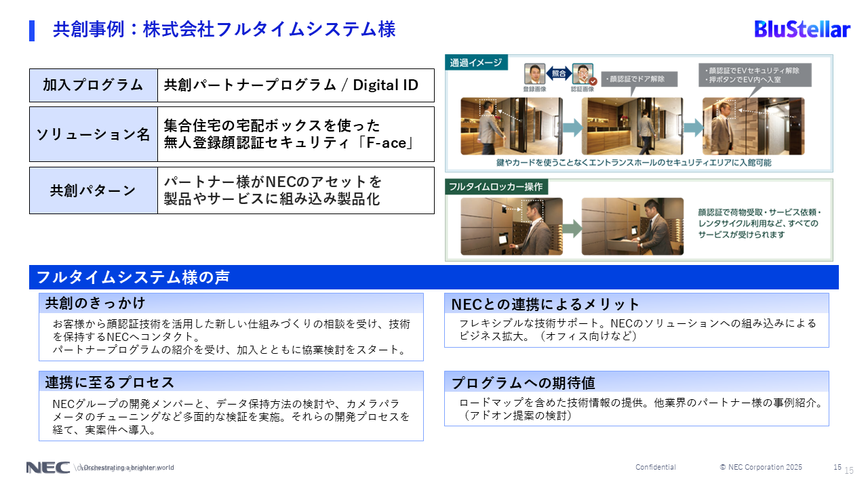Click the © NEC Corporation 2025 footer text
This screenshot has height=488, width=868.
[761, 467]
